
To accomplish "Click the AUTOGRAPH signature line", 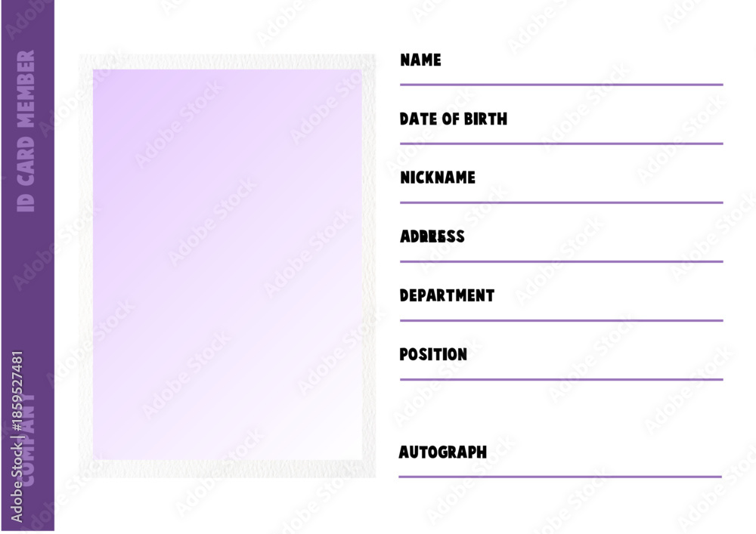I will tap(560, 477).
